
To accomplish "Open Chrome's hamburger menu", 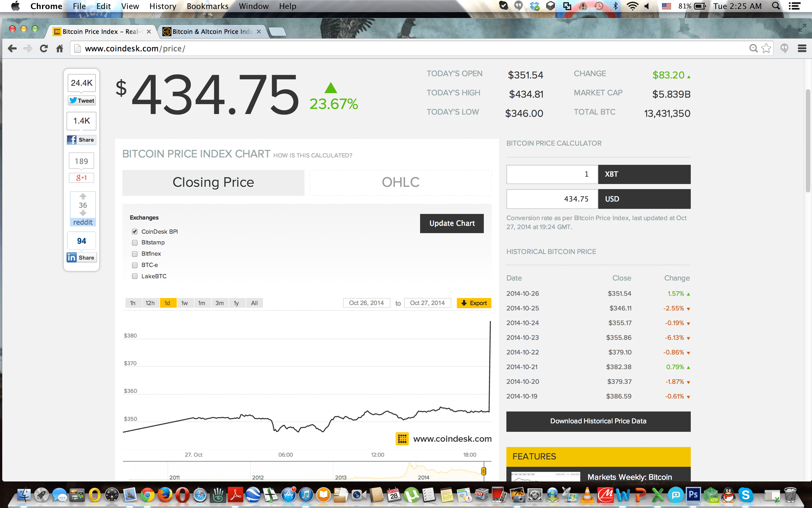I will 802,48.
